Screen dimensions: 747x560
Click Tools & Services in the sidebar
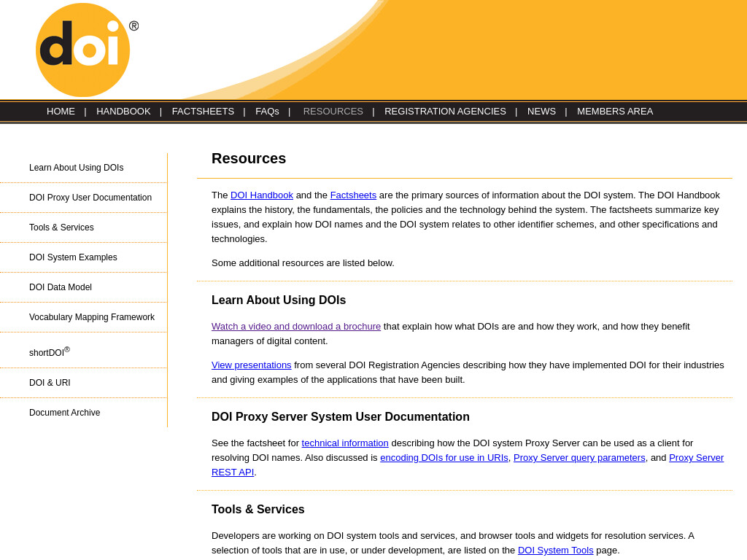coord(61,227)
